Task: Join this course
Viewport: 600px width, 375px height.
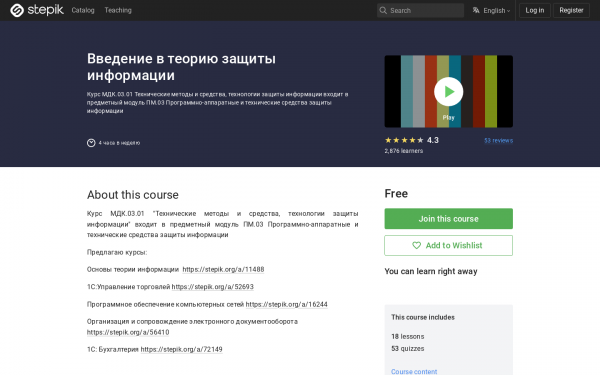Action: click(448, 218)
